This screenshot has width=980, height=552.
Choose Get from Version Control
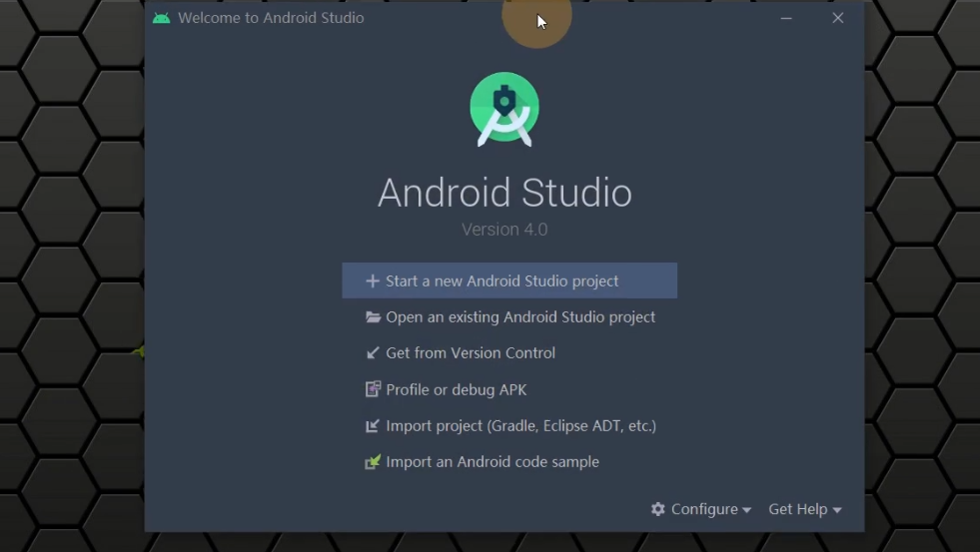[x=509, y=353]
